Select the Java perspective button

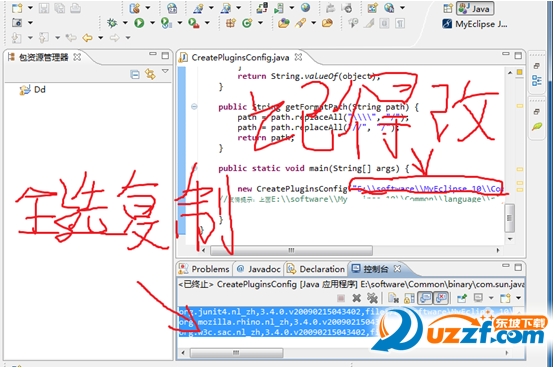pyautogui.click(x=475, y=8)
